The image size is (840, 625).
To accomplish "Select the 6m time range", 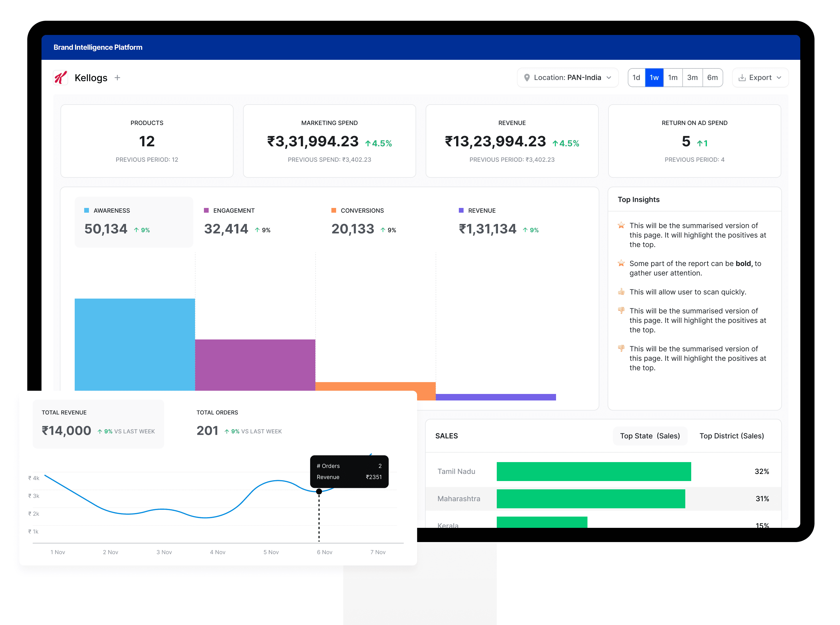I will click(713, 78).
